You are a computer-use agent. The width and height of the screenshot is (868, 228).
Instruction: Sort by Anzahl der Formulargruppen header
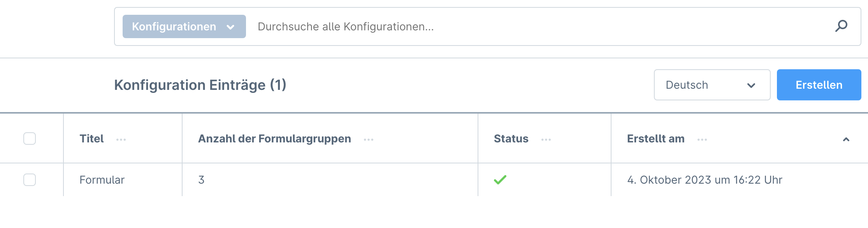coord(274,139)
